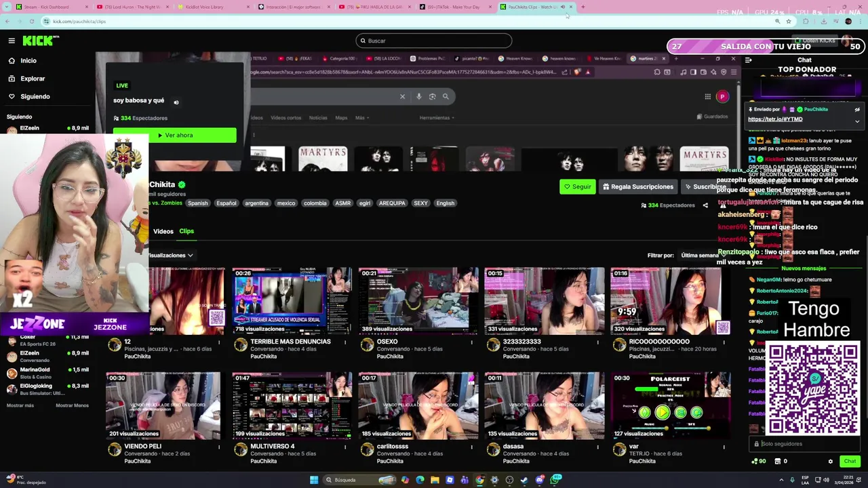Open the pinned tetr.io link
868x488 pixels.
pos(775,119)
